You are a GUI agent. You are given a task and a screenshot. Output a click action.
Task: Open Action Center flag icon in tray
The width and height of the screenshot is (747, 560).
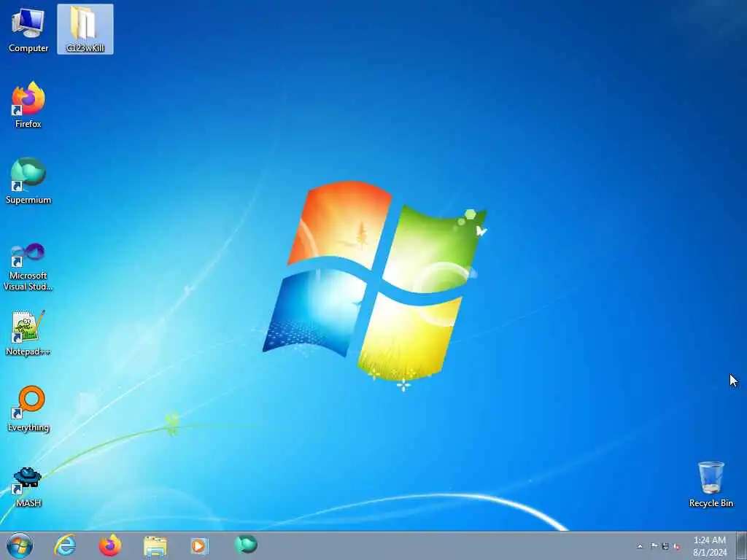[654, 546]
